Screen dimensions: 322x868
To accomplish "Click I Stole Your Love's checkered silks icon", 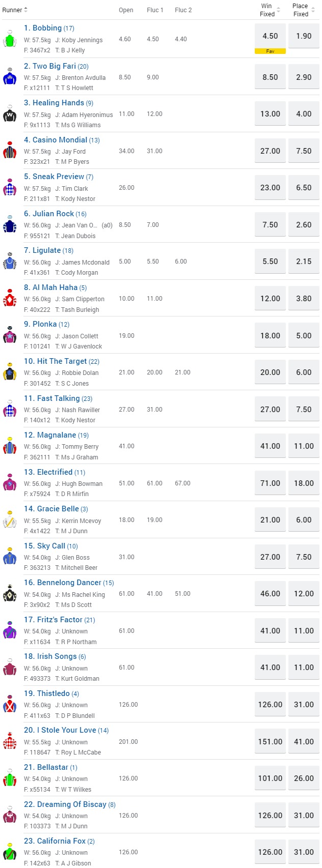I will pyautogui.click(x=10, y=742).
